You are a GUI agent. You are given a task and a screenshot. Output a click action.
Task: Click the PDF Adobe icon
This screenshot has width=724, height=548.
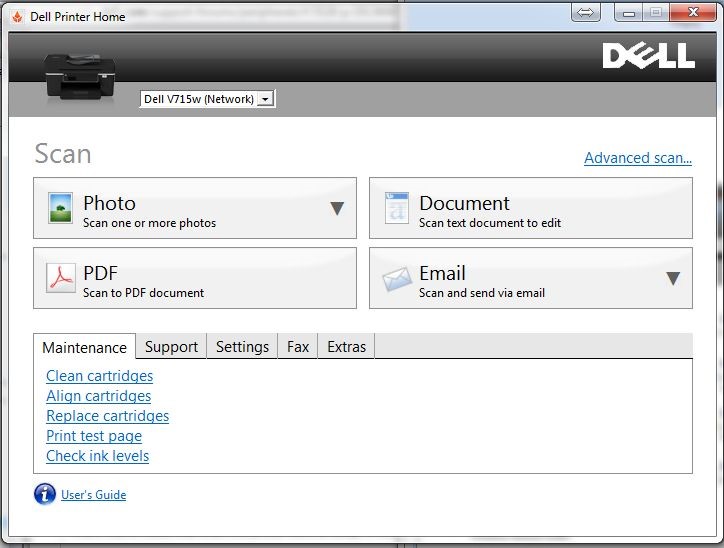point(61,277)
